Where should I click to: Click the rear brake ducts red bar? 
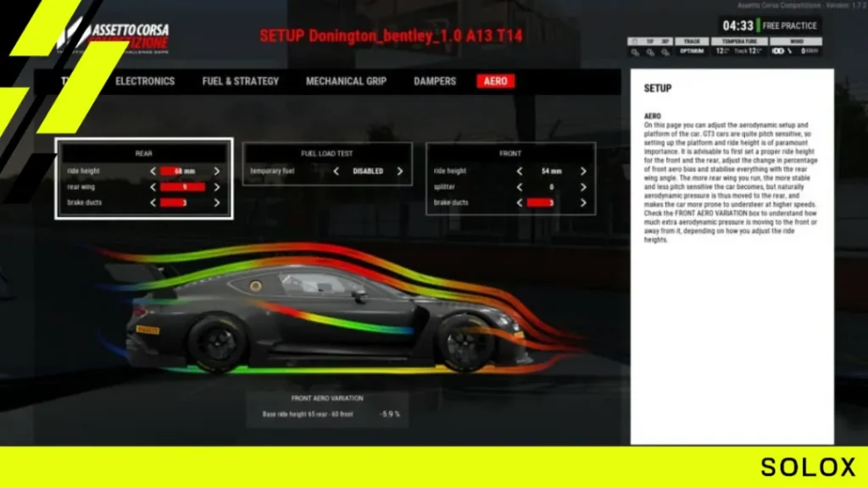click(173, 202)
